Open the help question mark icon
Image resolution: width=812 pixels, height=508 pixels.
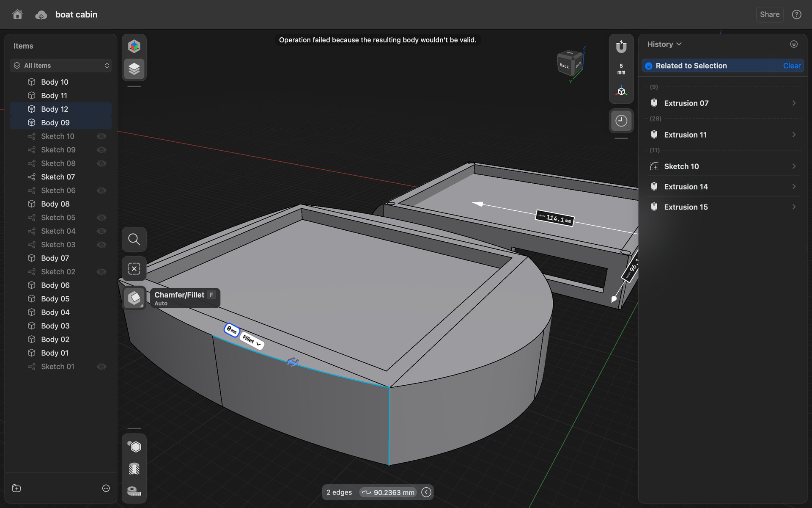[796, 14]
